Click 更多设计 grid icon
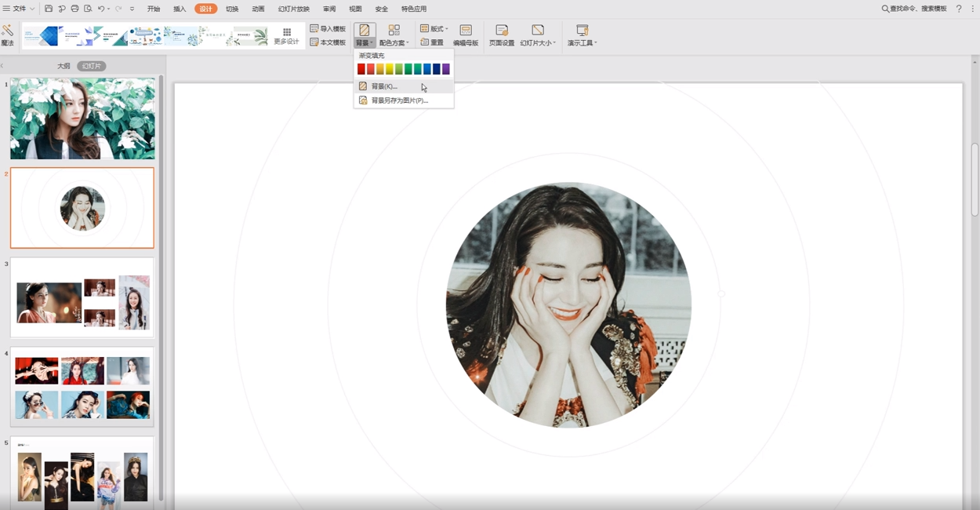The image size is (980, 510). [x=286, y=36]
